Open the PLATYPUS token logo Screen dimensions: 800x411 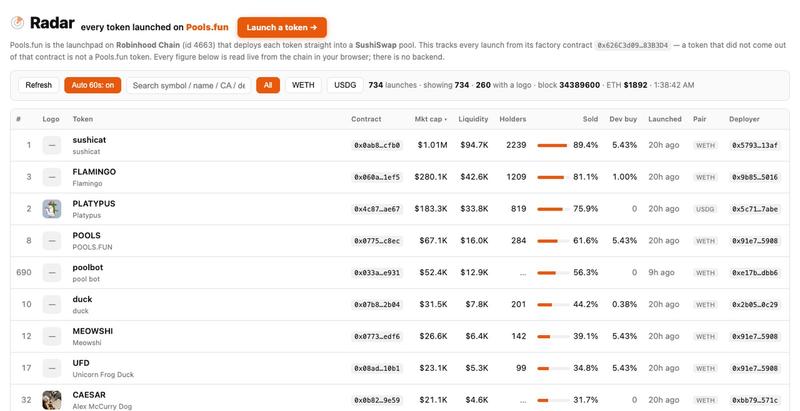[x=52, y=209]
